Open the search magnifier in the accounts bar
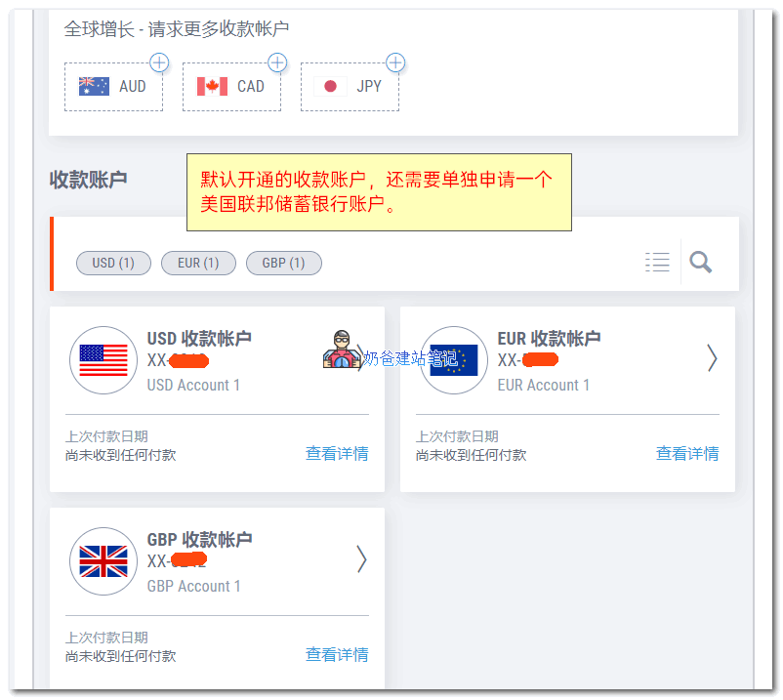Screen dimensions: 783x700 click(x=700, y=262)
